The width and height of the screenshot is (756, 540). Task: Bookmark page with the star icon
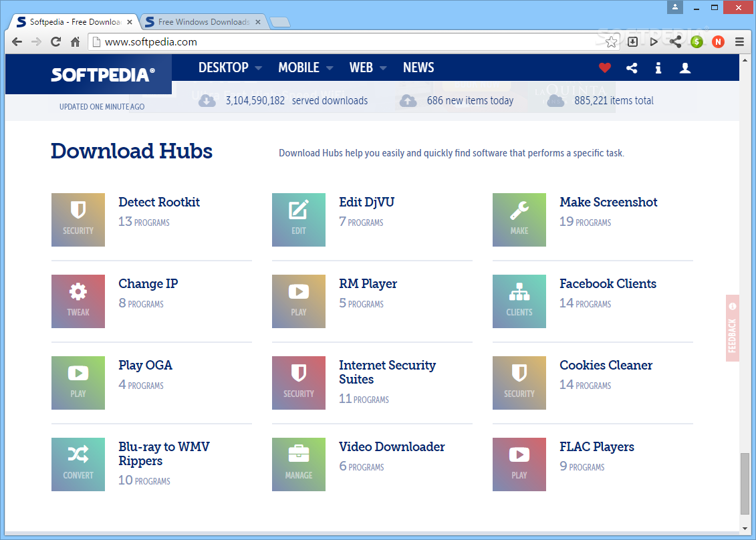click(612, 42)
